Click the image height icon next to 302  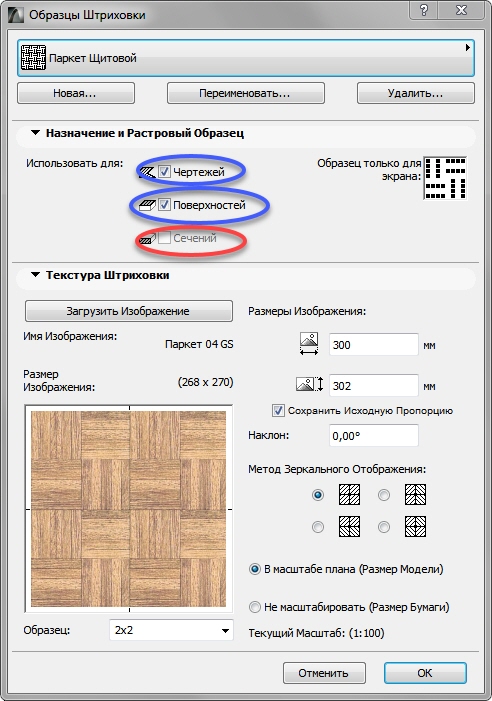pyautogui.click(x=310, y=384)
